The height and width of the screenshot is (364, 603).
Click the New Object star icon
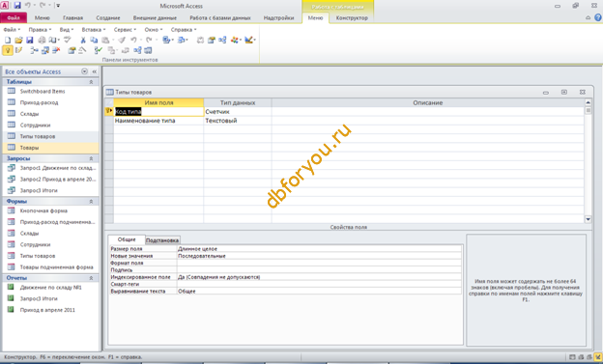tap(234, 40)
